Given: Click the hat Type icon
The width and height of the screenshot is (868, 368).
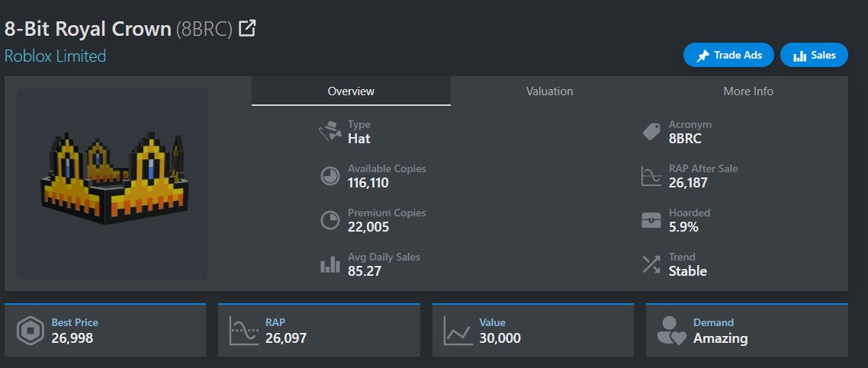Looking at the screenshot, I should 330,132.
